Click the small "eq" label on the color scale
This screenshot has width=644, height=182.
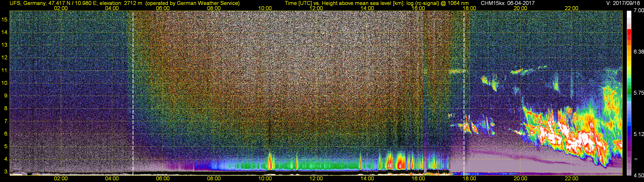tap(636, 159)
